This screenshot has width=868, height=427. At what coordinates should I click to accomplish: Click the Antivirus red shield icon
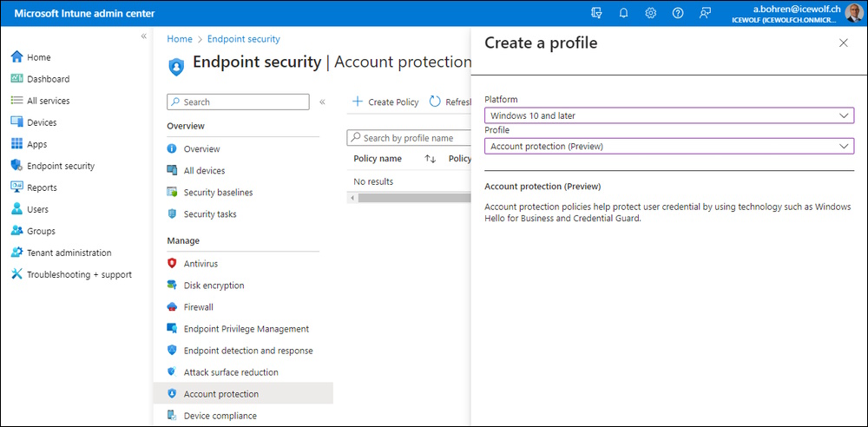(172, 263)
